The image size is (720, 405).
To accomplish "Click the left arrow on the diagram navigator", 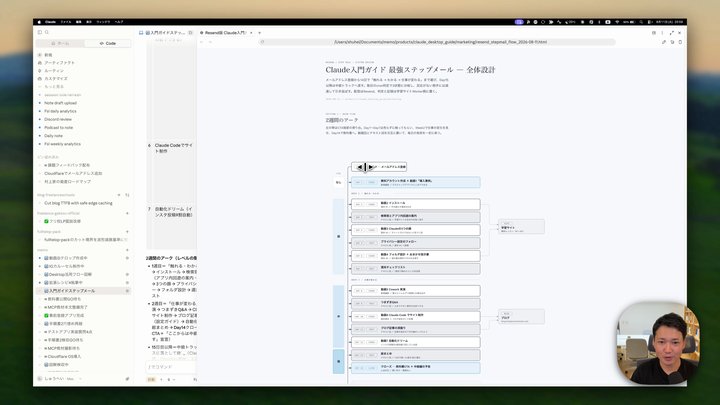I will [360, 167].
